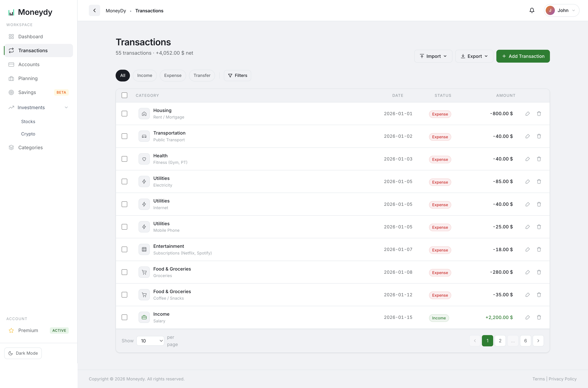588x388 pixels.
Task: Open the Filters panel
Action: click(237, 75)
